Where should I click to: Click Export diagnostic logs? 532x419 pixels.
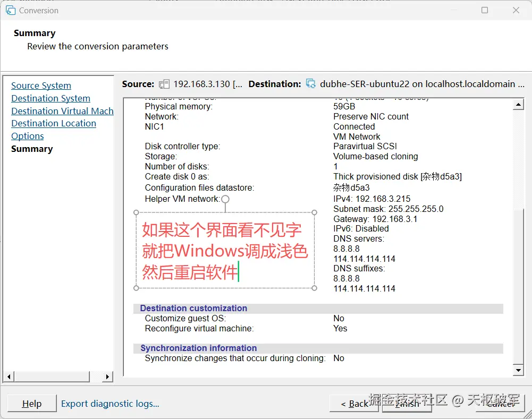coord(109,404)
